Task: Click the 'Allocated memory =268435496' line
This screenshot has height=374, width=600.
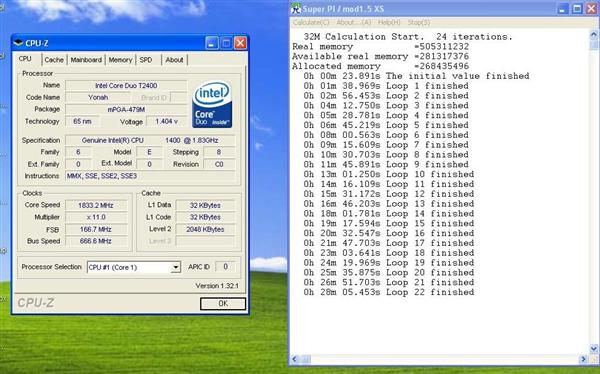Action: coord(380,66)
